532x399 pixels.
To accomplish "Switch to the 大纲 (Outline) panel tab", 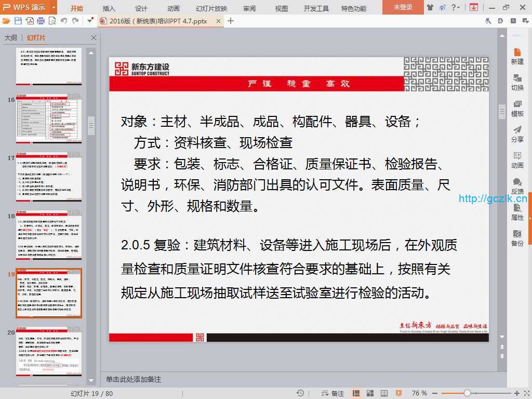I will coord(11,38).
